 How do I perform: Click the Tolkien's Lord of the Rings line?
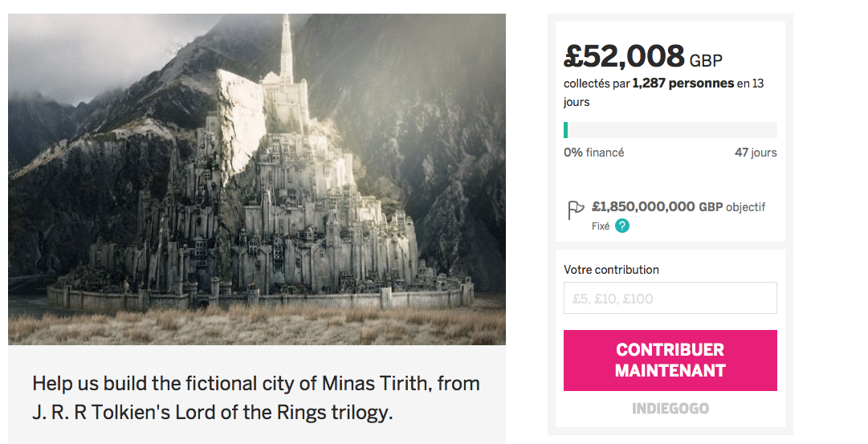coord(213,413)
